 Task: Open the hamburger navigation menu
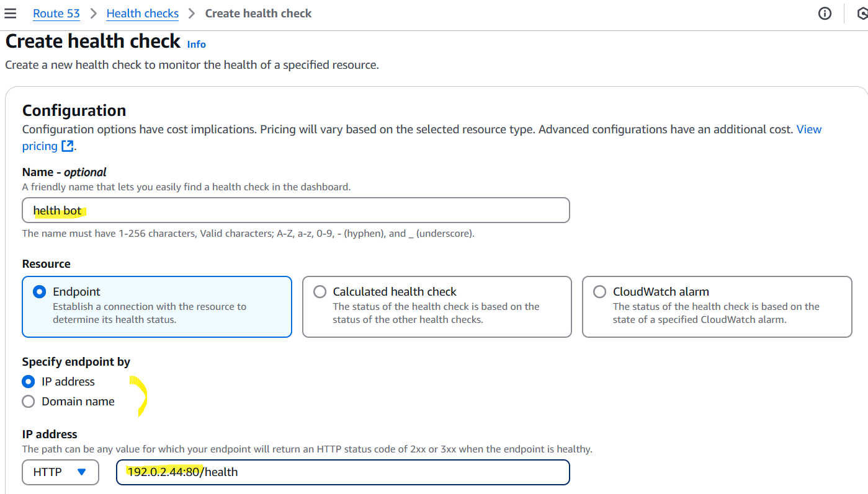pos(11,14)
